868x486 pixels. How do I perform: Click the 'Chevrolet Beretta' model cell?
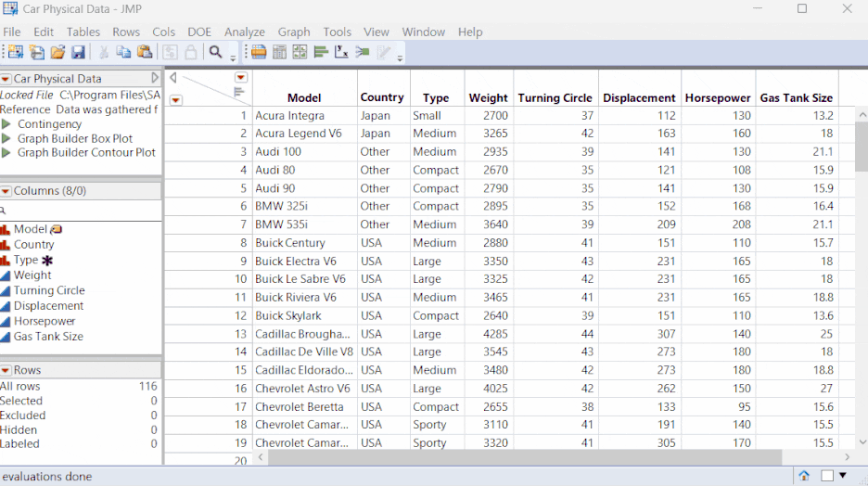click(x=305, y=407)
